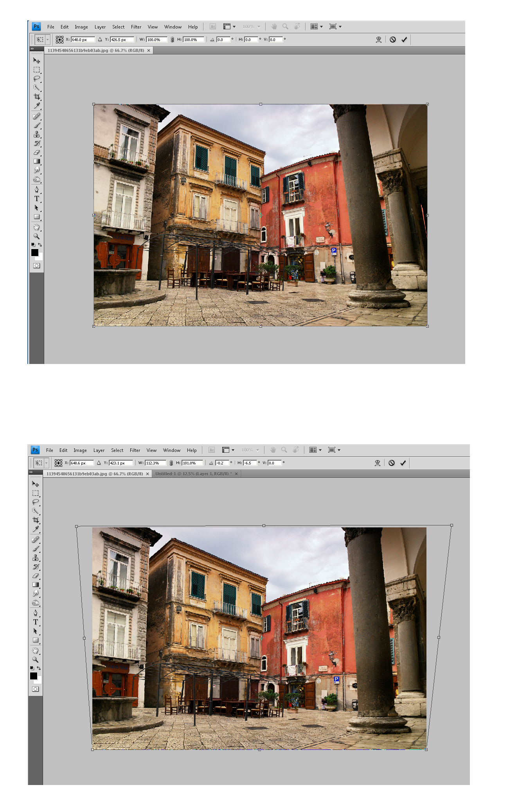Select the Eyedropper tool in upper toolbox
This screenshot has height=812, width=518.
[37, 106]
